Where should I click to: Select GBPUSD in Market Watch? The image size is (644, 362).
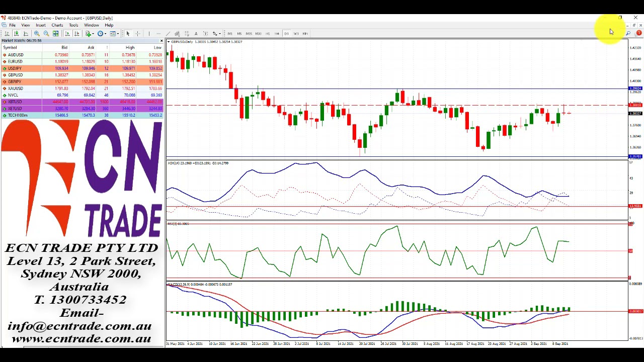click(82, 75)
